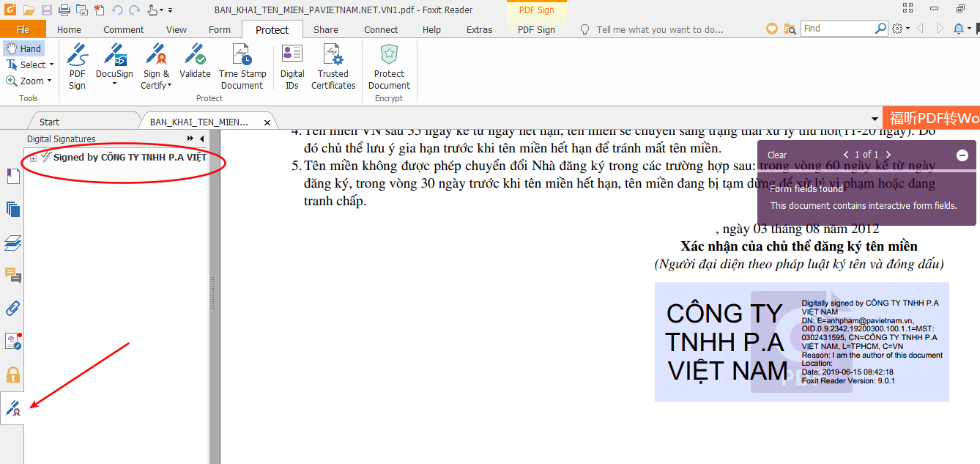Open the notification bell icon
The height and width of the screenshot is (464, 980).
(x=959, y=29)
